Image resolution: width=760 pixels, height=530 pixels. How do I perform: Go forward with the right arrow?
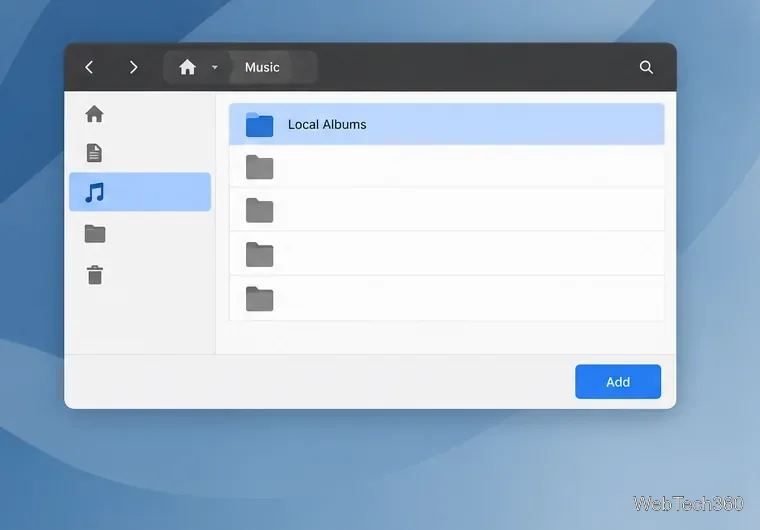(133, 67)
